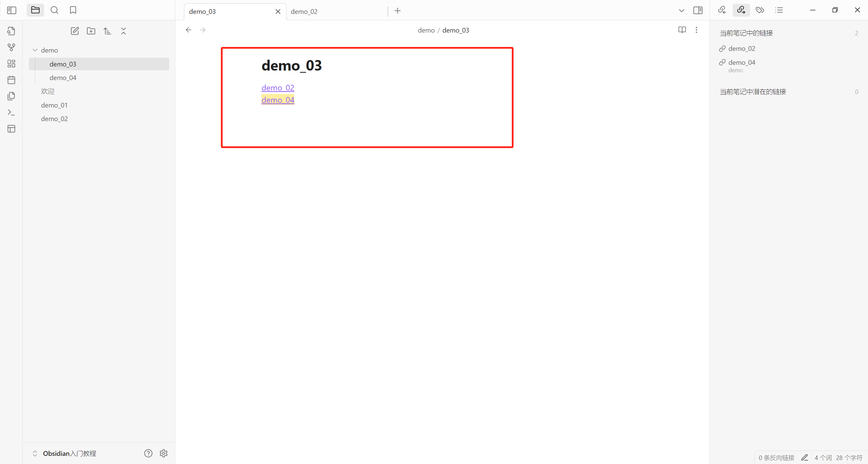Toggle the right sidebar panel
This screenshot has height=464, width=868.
click(698, 10)
